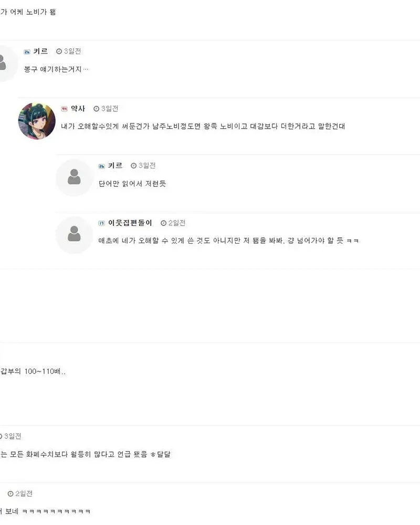The width and height of the screenshot is (420, 525).
Task: Click clock icon in 키르's 봉구 얘기하는거지 comment
Action: click(x=59, y=51)
